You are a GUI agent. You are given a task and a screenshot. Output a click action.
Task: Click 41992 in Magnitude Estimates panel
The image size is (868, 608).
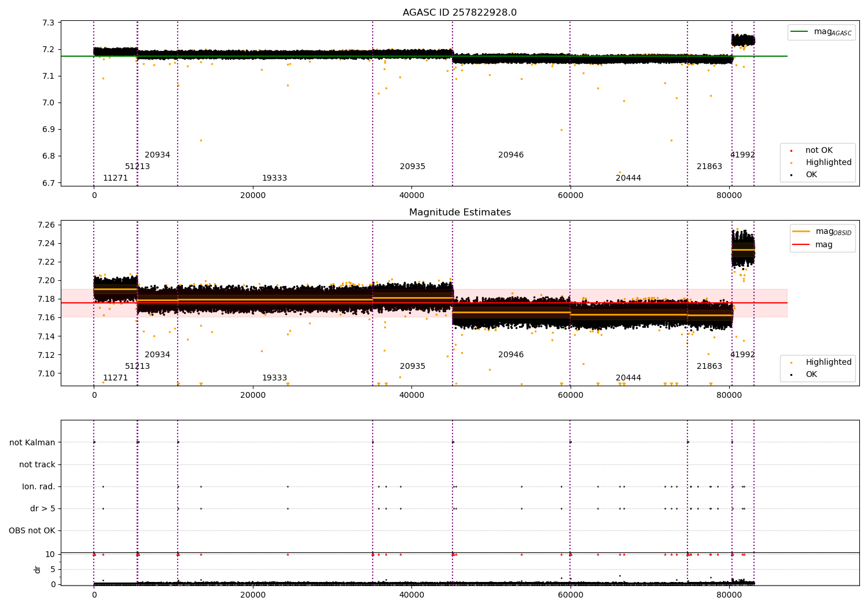click(x=742, y=355)
